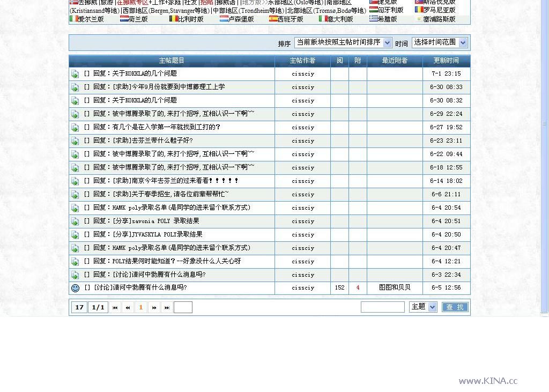The image size is (549, 392).
Task: Click the 查找 search button
Action: click(x=455, y=307)
